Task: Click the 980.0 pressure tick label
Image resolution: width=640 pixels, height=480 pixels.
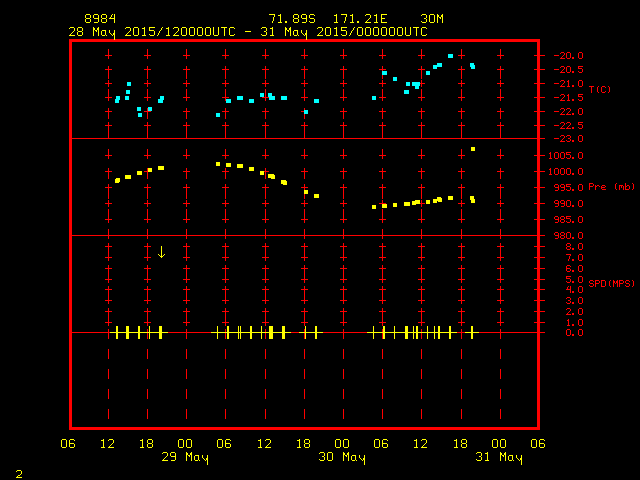Action: click(x=568, y=236)
